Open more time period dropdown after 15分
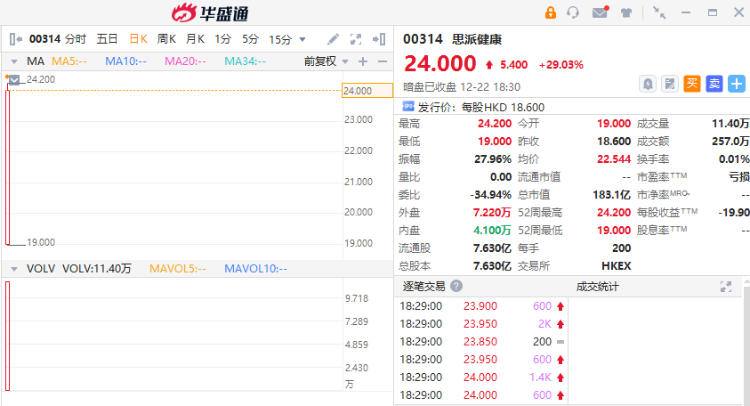The width and height of the screenshot is (750, 406). pos(302,40)
